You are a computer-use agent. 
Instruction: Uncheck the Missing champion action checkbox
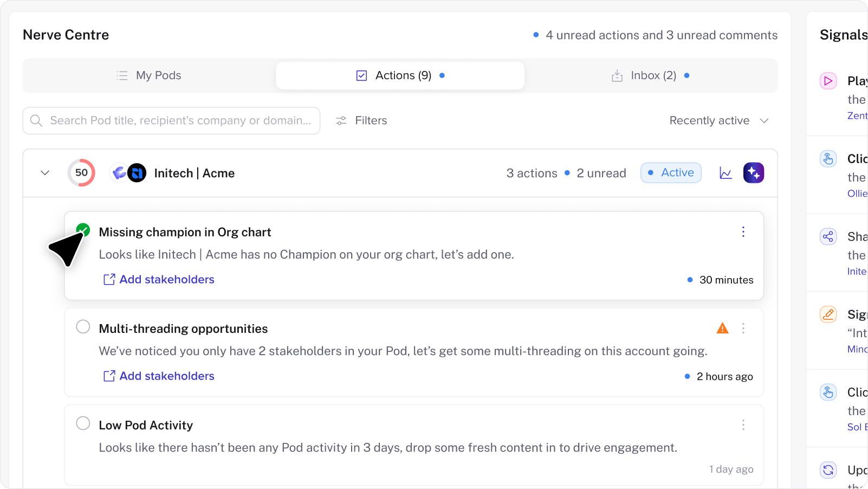83,230
